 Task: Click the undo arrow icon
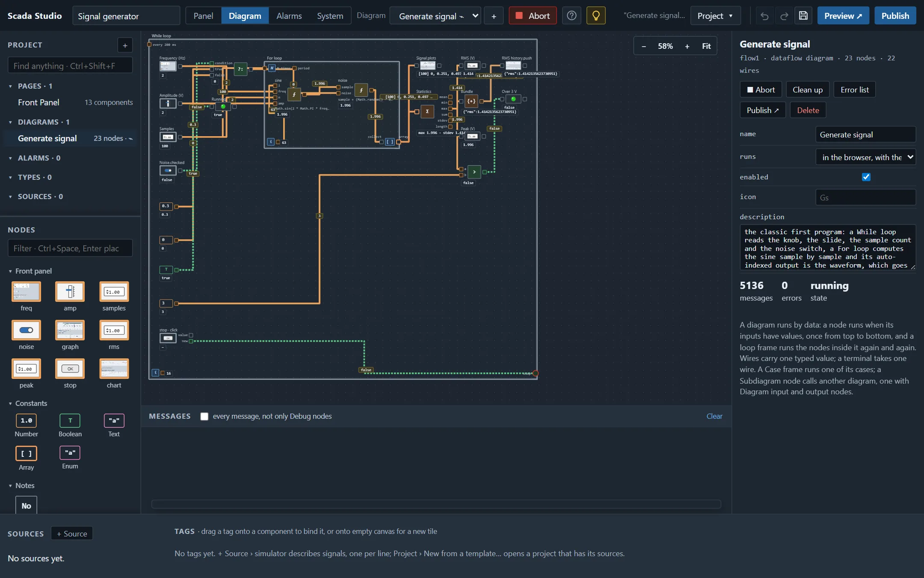[x=764, y=16]
